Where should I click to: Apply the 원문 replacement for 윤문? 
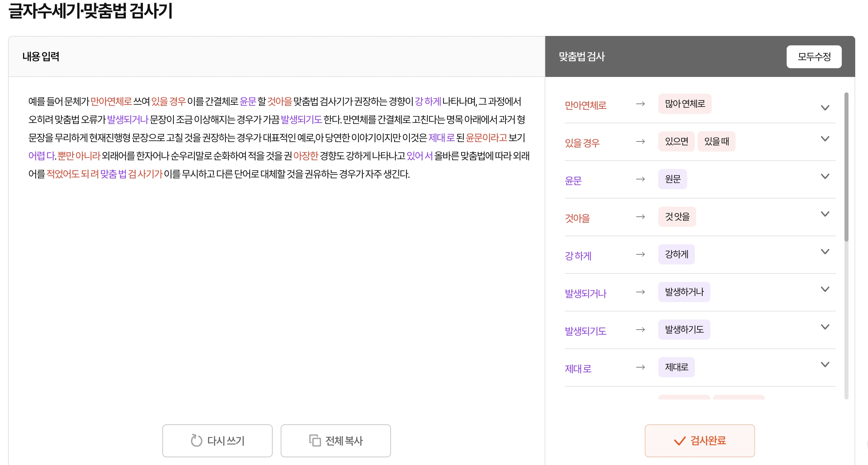673,179
